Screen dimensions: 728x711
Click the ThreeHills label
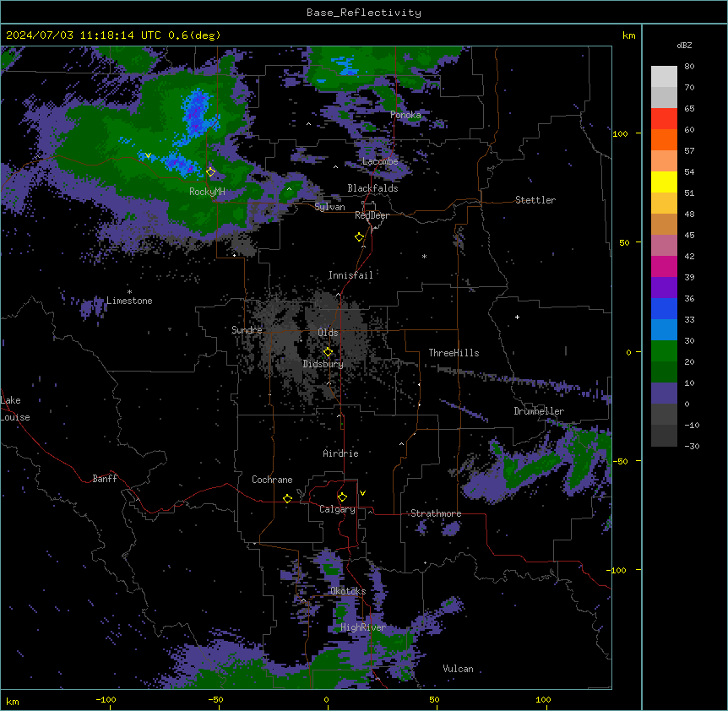coord(454,353)
